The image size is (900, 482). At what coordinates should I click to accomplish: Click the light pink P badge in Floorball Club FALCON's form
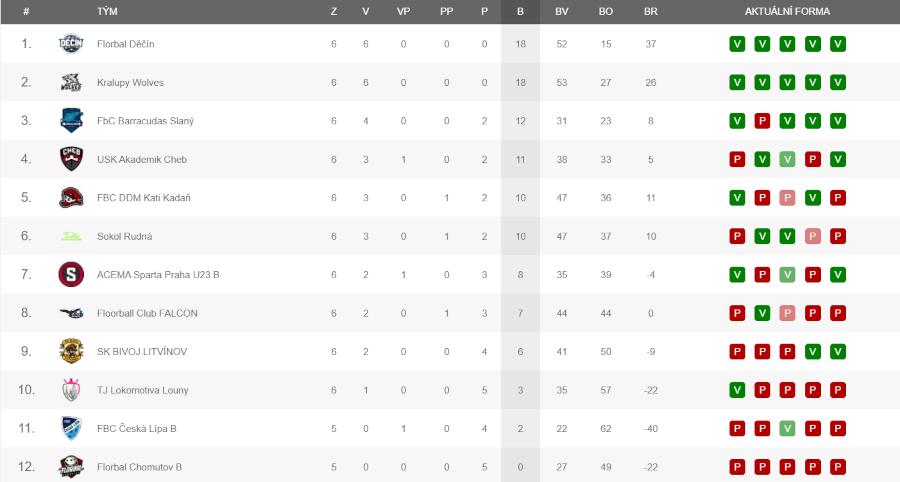pyautogui.click(x=788, y=313)
